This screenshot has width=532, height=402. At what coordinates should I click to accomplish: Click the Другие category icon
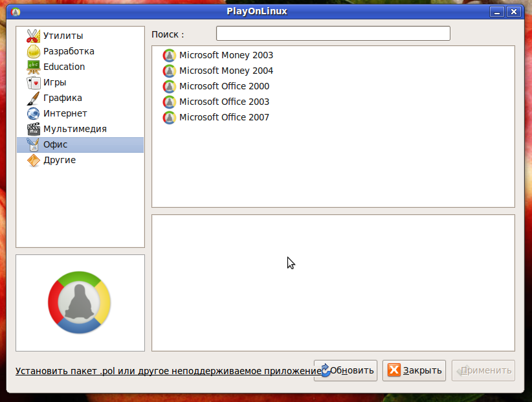point(33,160)
